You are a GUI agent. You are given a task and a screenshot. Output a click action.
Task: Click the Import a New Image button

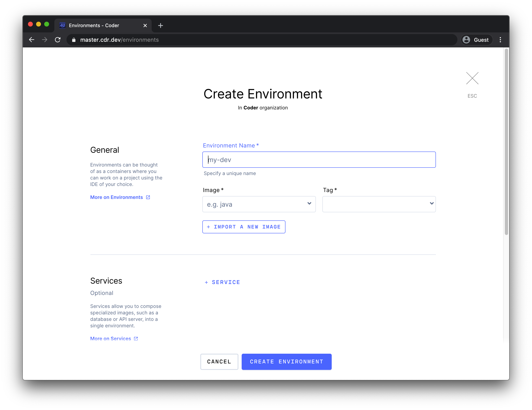pos(243,227)
